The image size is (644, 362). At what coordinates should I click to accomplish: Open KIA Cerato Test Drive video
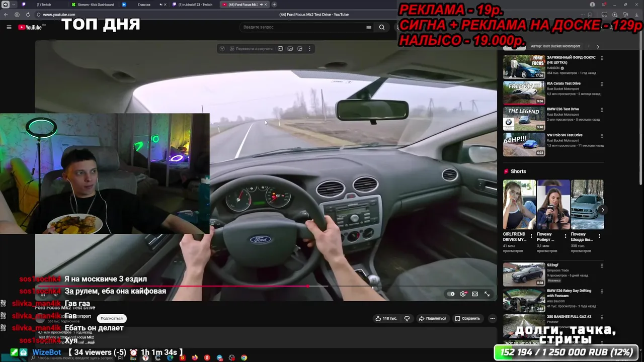[x=524, y=93]
